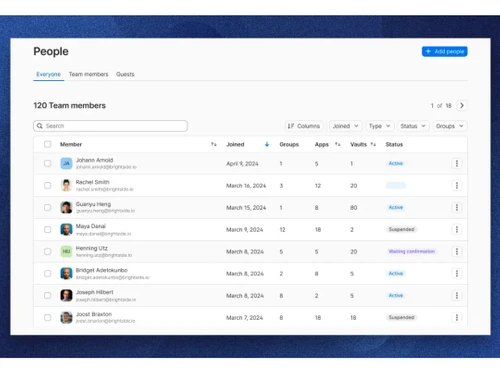Image resolution: width=500 pixels, height=375 pixels.
Task: Open the kebab menu for Henning Utz
Action: [457, 251]
